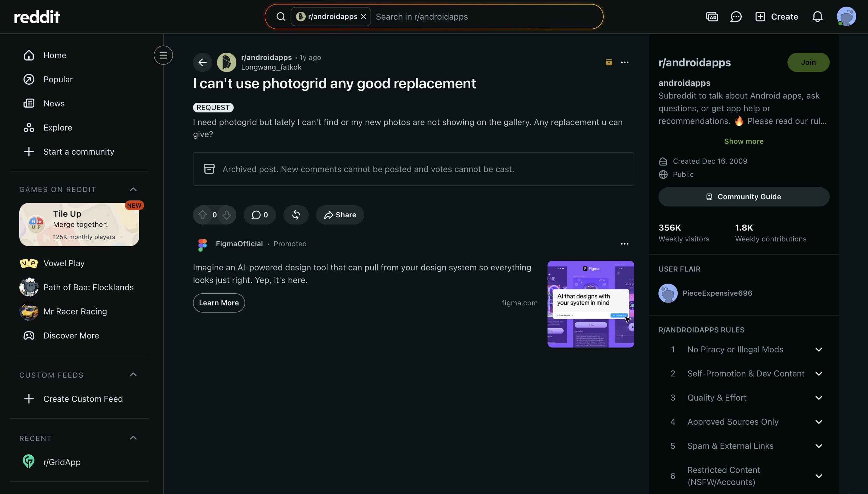Click the Join button
Image resolution: width=868 pixels, height=494 pixels.
[x=808, y=62]
